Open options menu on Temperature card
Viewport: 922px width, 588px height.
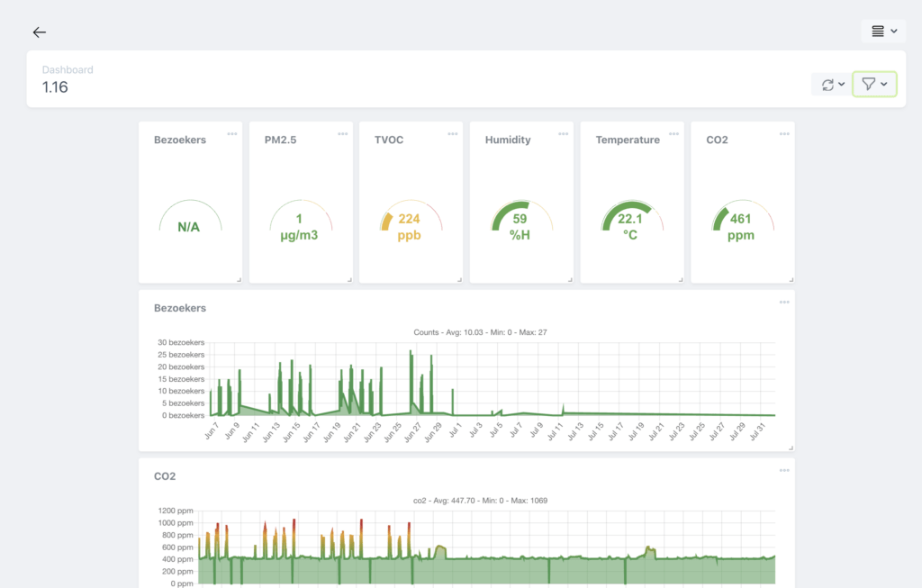point(673,134)
